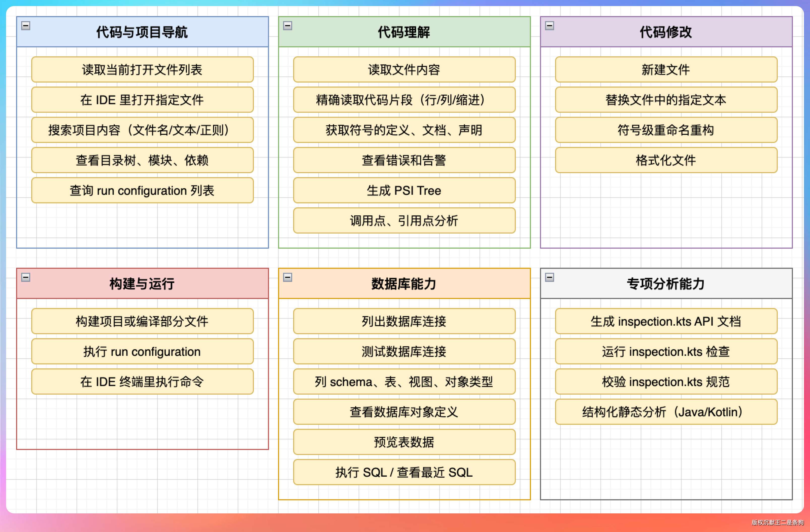This screenshot has height=532, width=810.
Task: Collapse the 代码理解 container
Action: click(x=288, y=26)
